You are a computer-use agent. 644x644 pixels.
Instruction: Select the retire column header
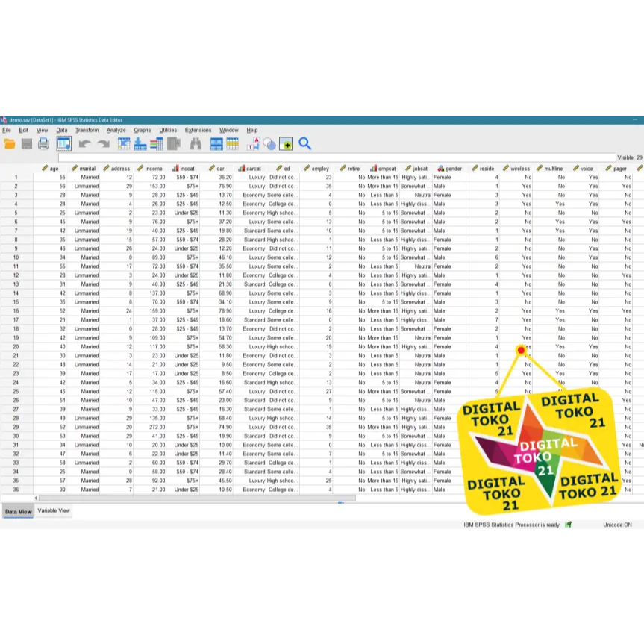click(349, 169)
